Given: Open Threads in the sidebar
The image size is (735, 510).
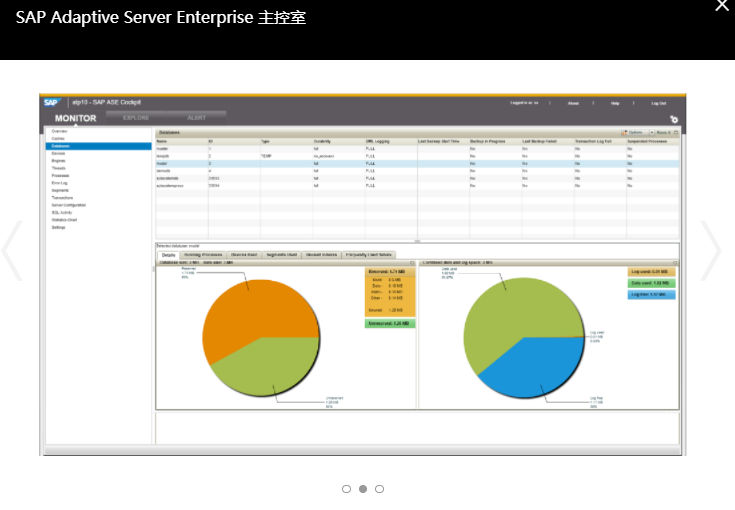Looking at the screenshot, I should click(x=59, y=168).
